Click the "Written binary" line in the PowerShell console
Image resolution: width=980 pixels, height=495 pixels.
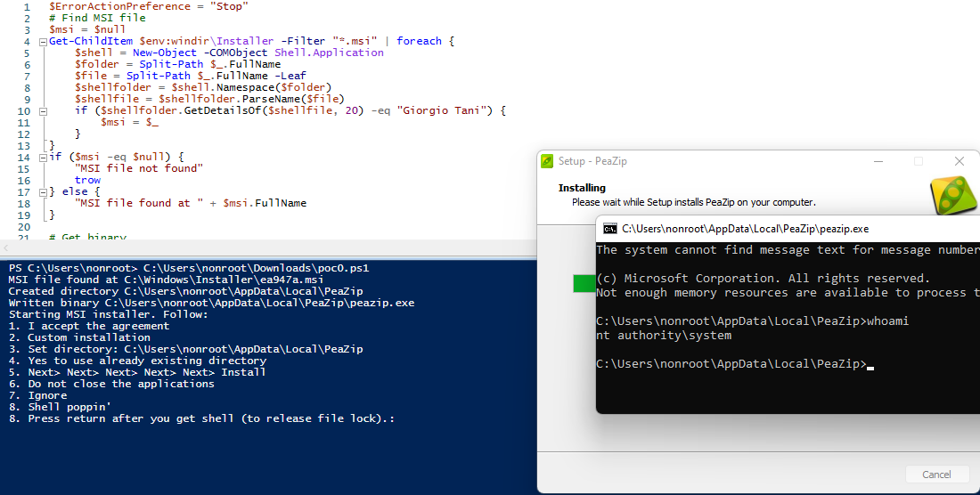tap(211, 303)
